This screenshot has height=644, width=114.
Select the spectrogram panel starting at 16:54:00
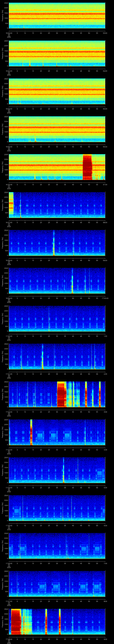(57, 91)
